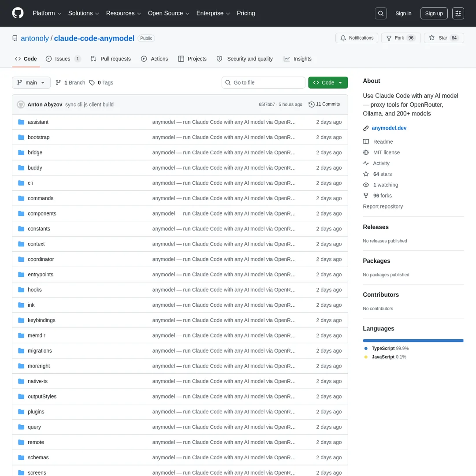The width and height of the screenshot is (476, 476).
Task: Click the Report repository link
Action: tap(383, 206)
